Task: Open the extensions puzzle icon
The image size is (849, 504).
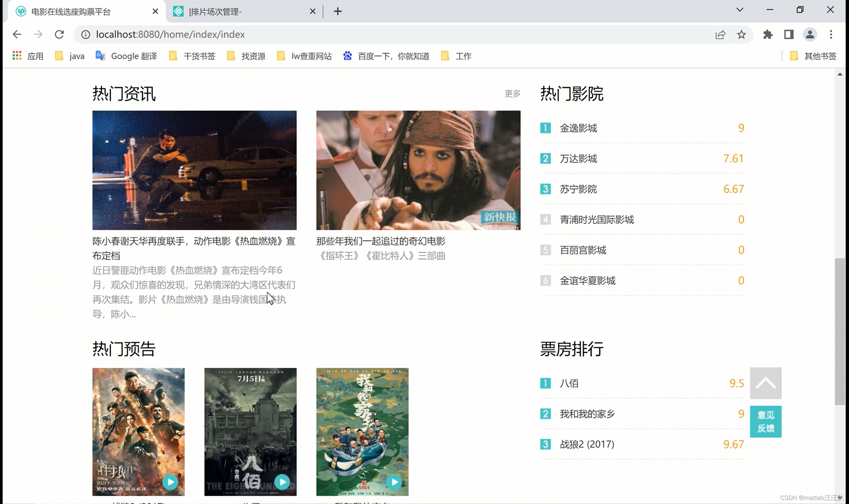Action: pyautogui.click(x=767, y=34)
